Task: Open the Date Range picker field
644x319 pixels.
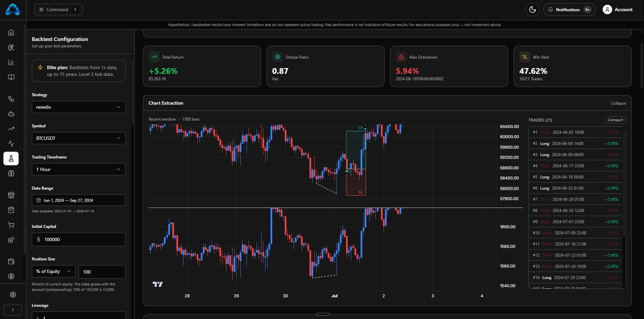Action: (x=79, y=200)
